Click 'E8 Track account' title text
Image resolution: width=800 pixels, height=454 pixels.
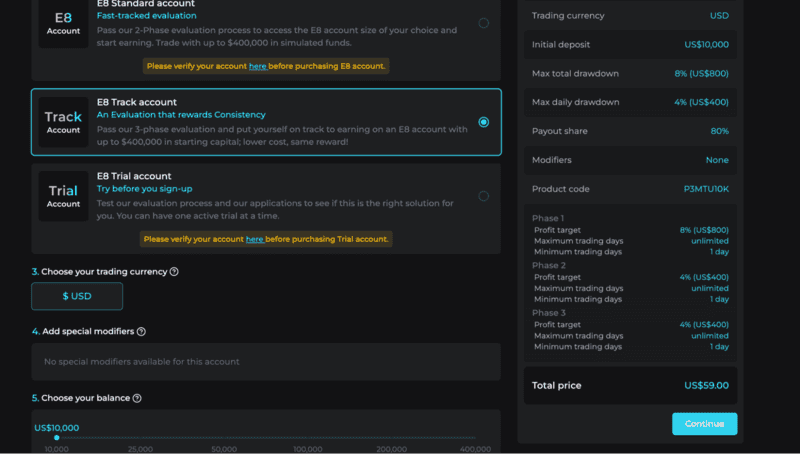point(137,102)
